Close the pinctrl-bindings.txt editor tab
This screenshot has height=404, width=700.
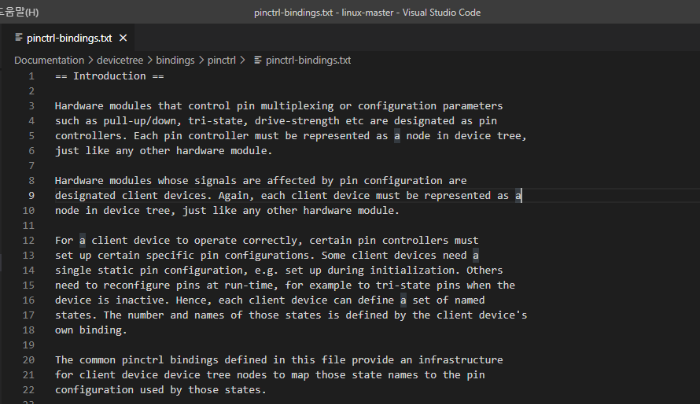[123, 38]
